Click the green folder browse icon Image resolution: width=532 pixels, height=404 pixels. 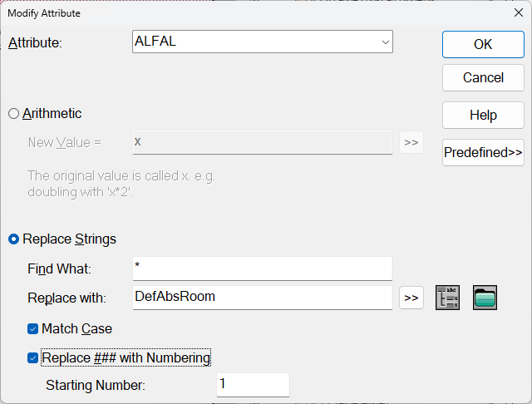(x=485, y=298)
